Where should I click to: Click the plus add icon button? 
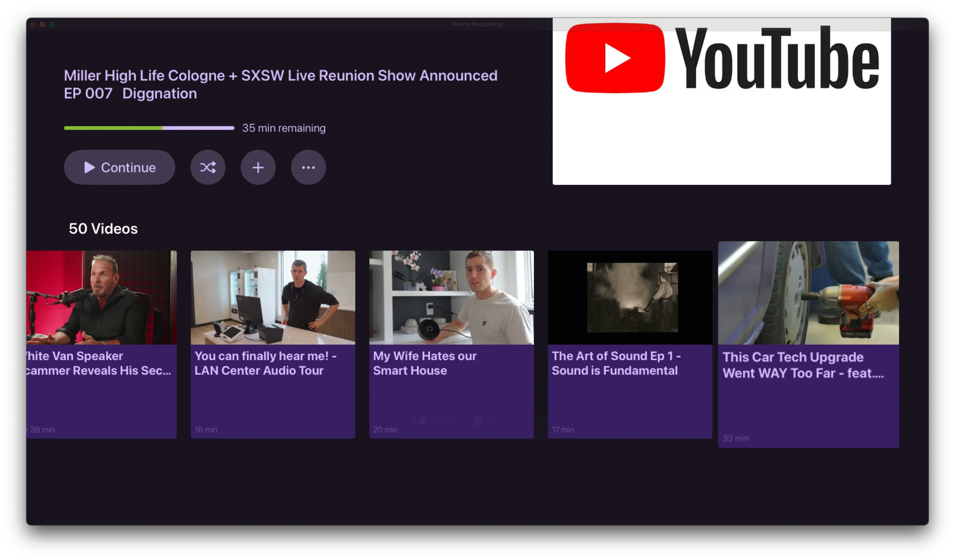pos(258,167)
